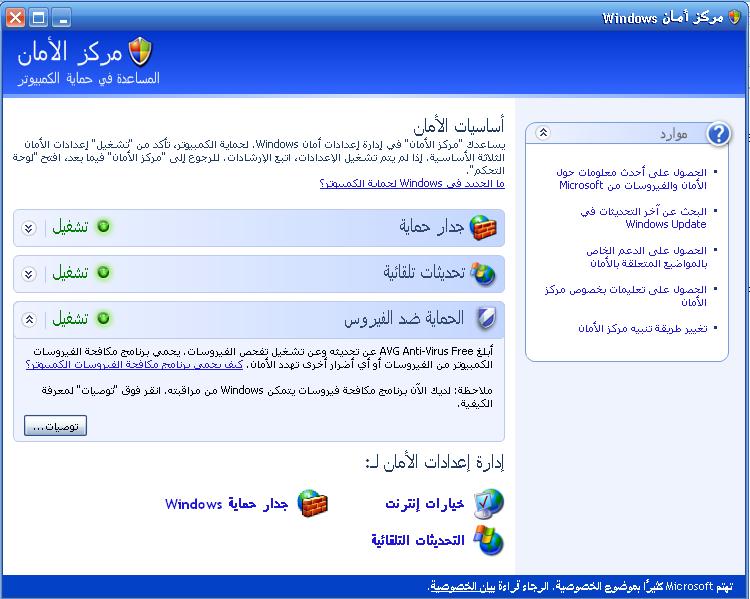Click the Security Center shield icon in the header

(141, 52)
